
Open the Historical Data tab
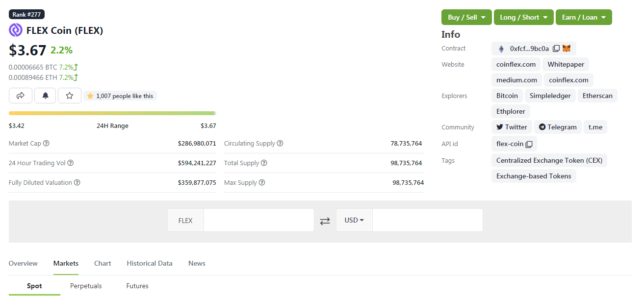(150, 263)
